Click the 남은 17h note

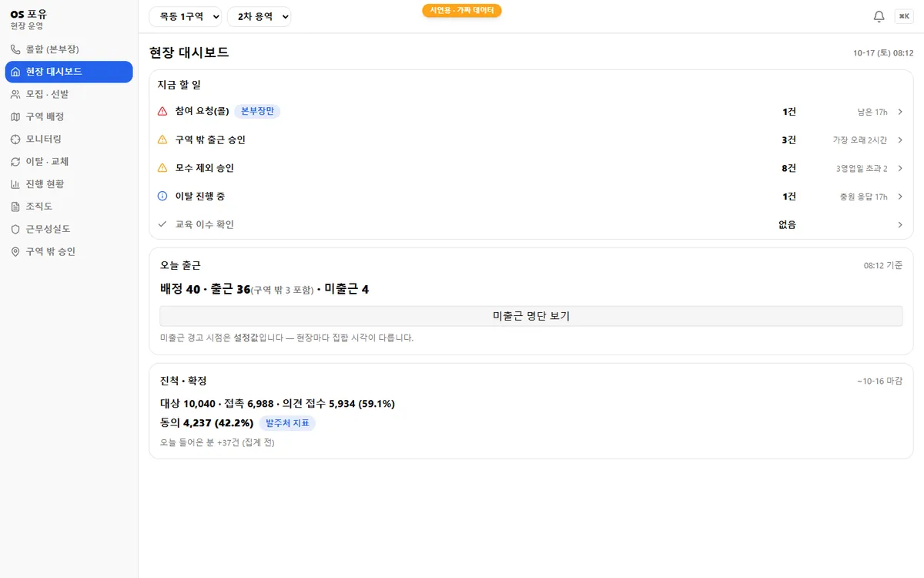(872, 112)
